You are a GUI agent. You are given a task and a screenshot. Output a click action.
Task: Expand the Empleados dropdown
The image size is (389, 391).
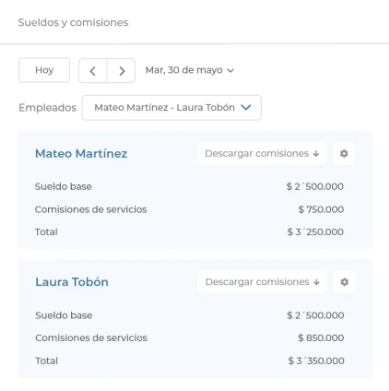pos(172,108)
